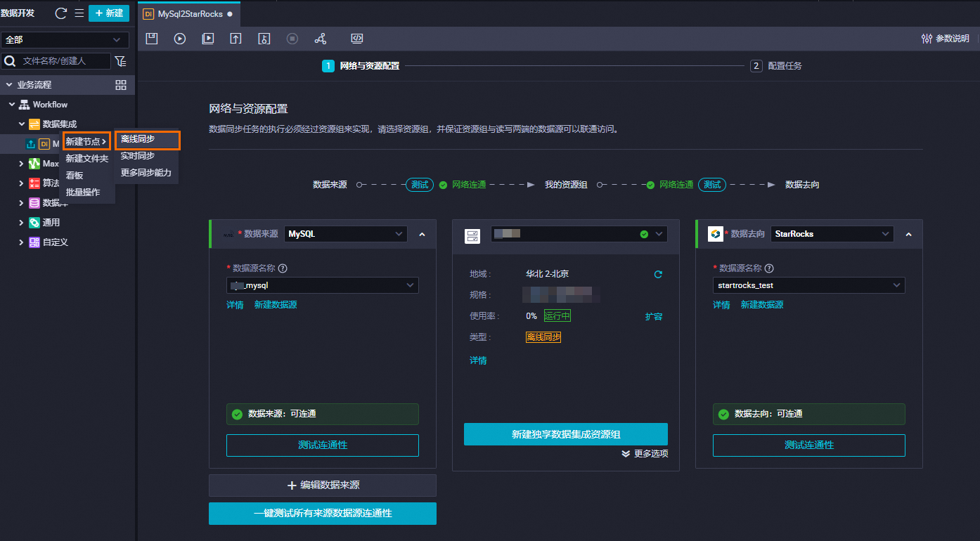Open the 全部 filter dropdown

pos(65,39)
